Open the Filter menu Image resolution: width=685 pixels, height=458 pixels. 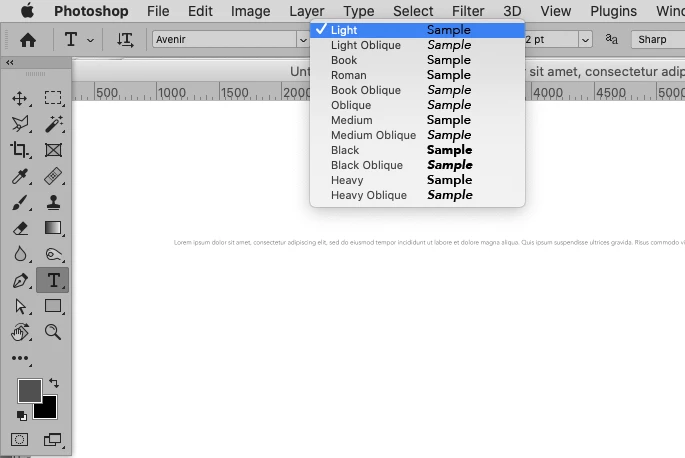pyautogui.click(x=468, y=11)
